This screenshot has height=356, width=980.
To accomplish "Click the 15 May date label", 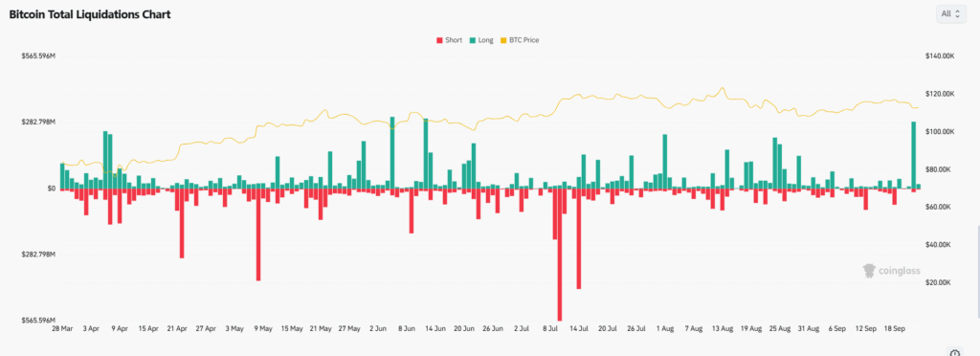I will tap(292, 328).
